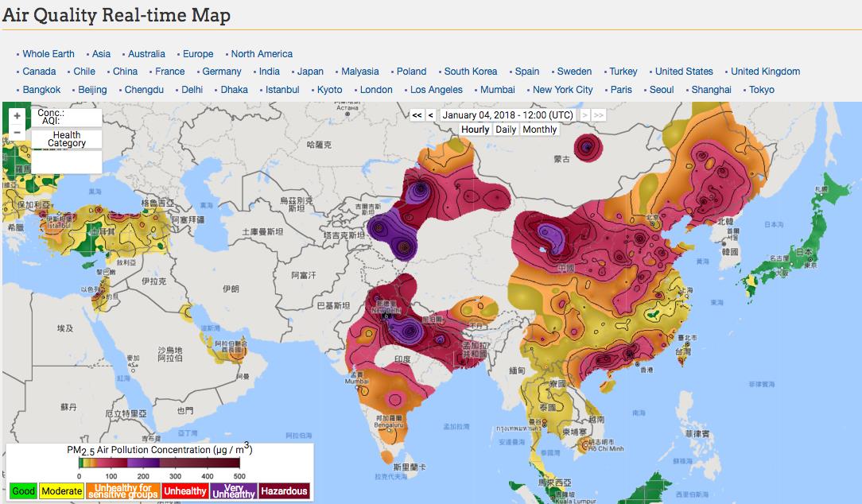Open the Beijing city map link
Viewport: 862px width, 504px height.
(x=92, y=90)
